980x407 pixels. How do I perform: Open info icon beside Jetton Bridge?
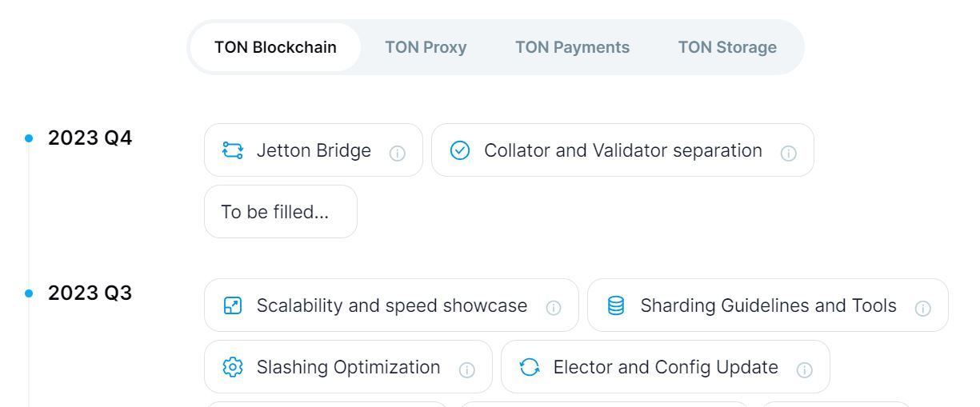396,152
